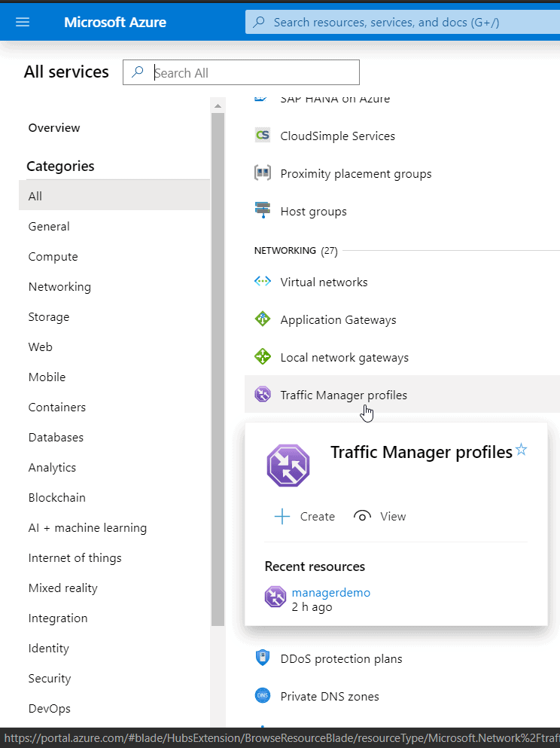Click the top Azure search resources bar

coord(403,23)
